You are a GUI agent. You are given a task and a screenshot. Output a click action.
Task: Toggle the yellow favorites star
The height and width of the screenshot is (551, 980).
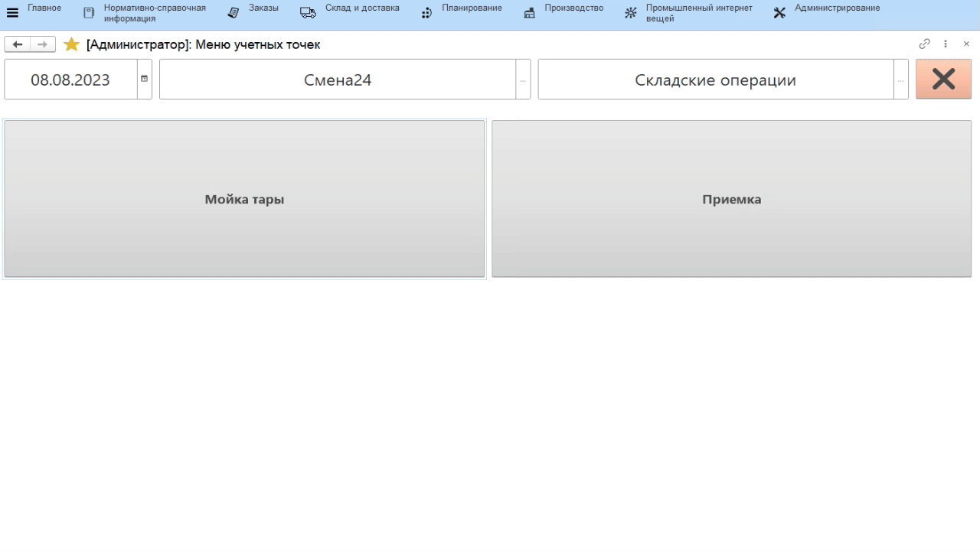[71, 44]
